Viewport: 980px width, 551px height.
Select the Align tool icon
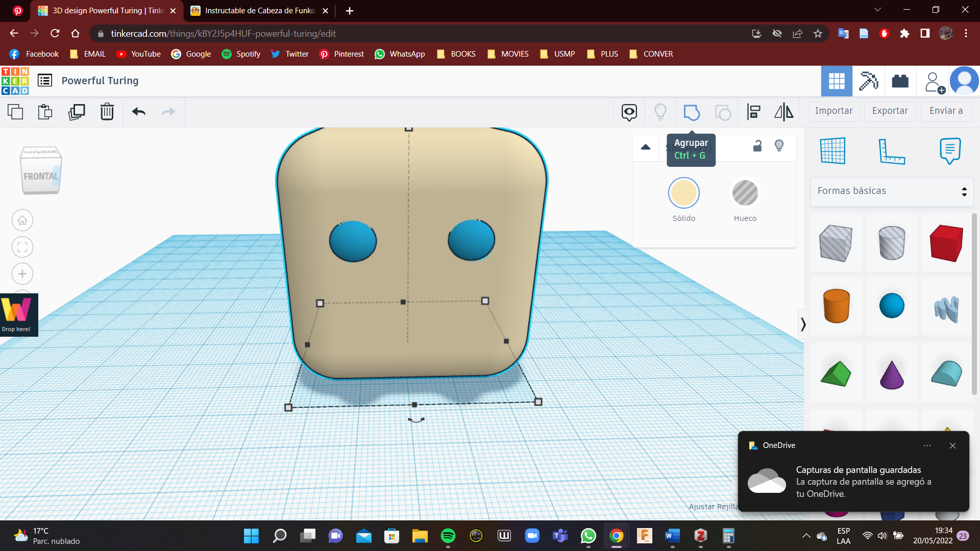754,112
